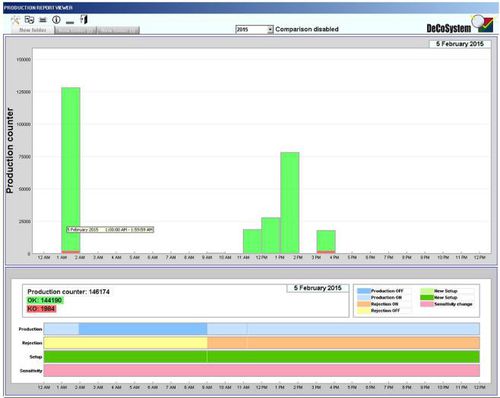Click the Rejection ON legend swatch
Viewport: 500px width, 398px height.
pos(364,304)
